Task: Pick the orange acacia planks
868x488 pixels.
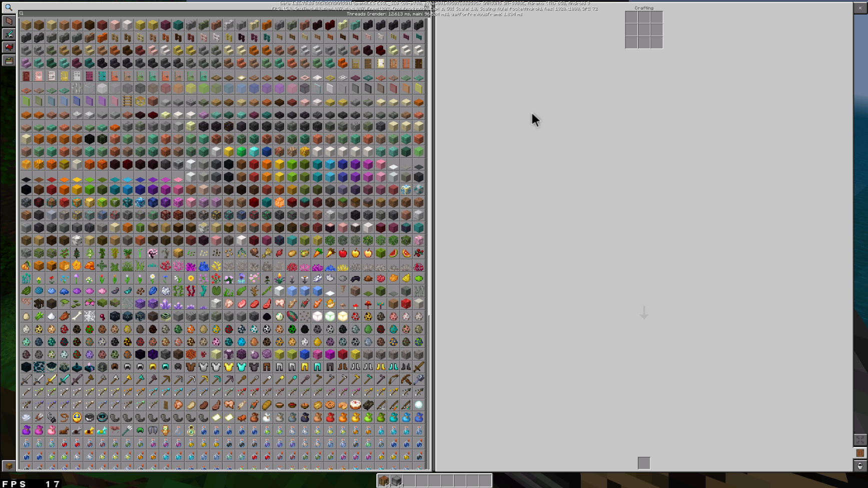Action: pos(77,25)
